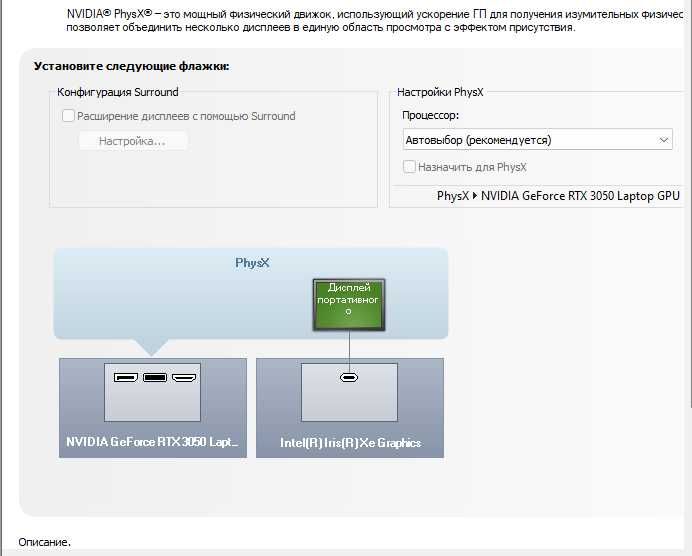Toggle the Назначить для PhysX checkbox
This screenshot has width=692, height=556.
point(409,167)
